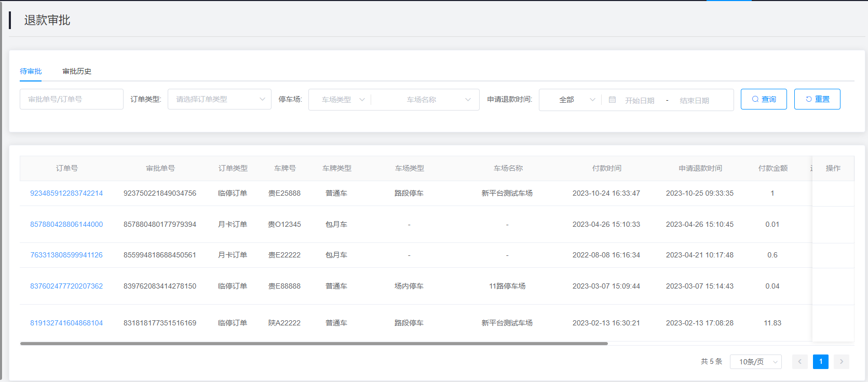Image resolution: width=868 pixels, height=382 pixels.
Task: Switch to the 审批历史 tab
Action: click(x=77, y=71)
